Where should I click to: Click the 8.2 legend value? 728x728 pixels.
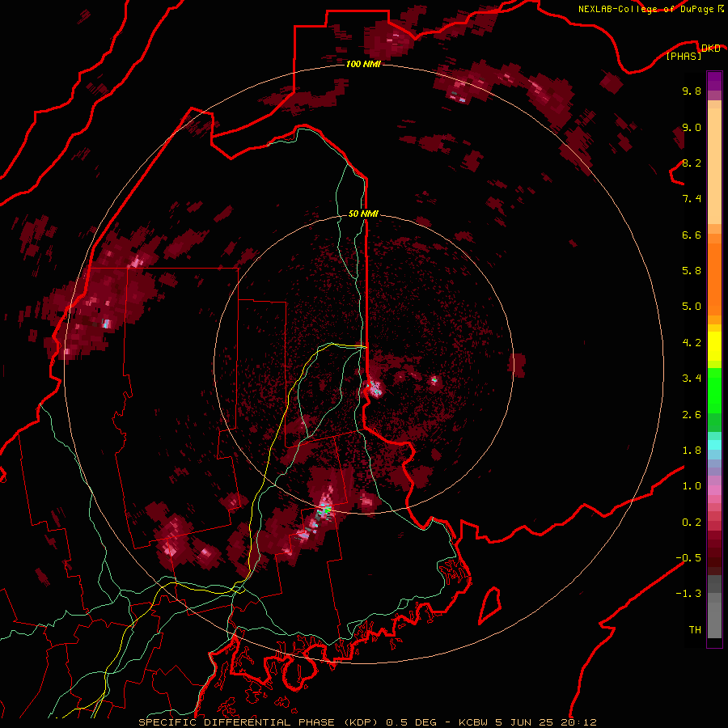pos(692,163)
